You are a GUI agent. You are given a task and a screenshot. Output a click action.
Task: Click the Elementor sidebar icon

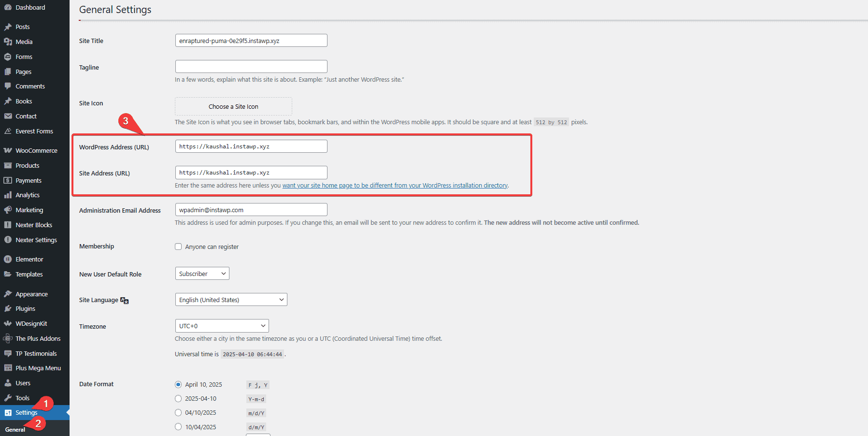pyautogui.click(x=8, y=259)
